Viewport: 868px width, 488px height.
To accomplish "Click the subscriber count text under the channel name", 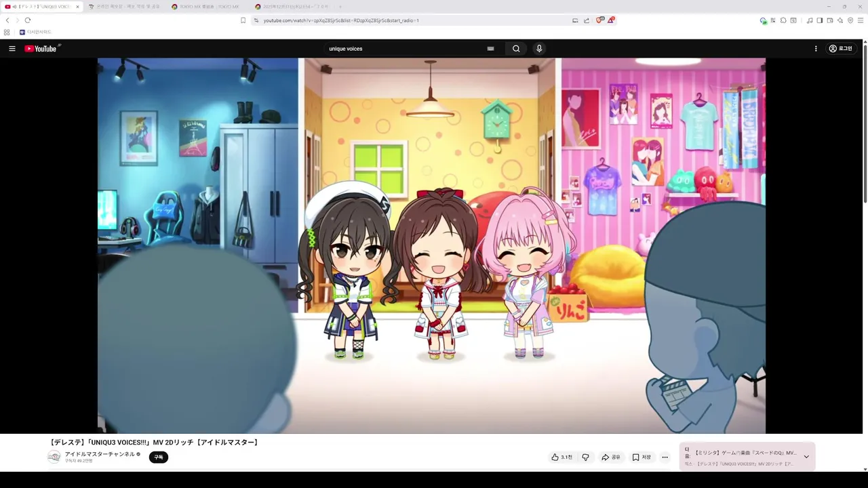I will (x=79, y=461).
